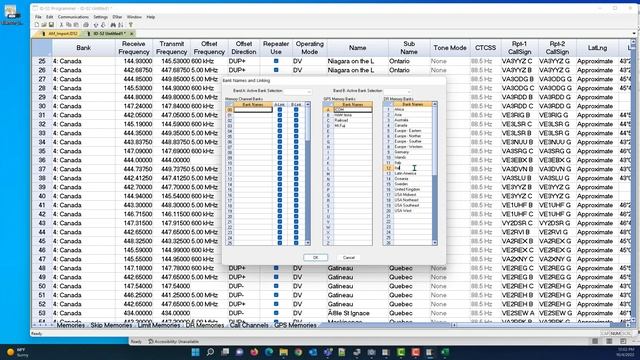Switch to the Call Channels sheet tab
This screenshot has height=360, width=640.
pyautogui.click(x=249, y=325)
